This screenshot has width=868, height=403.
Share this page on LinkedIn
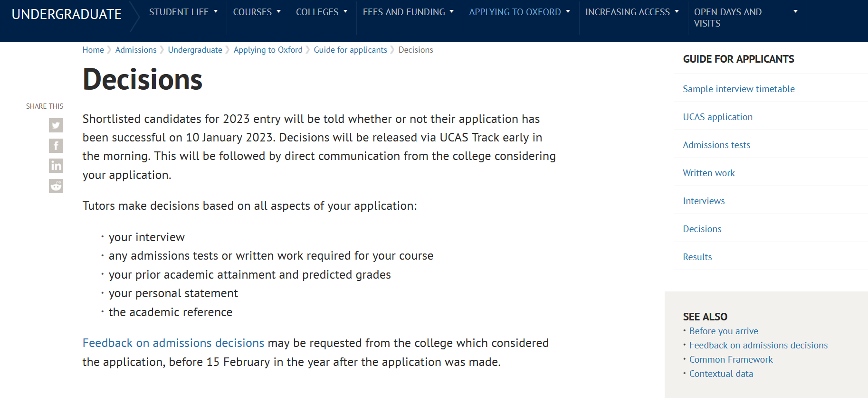(56, 166)
